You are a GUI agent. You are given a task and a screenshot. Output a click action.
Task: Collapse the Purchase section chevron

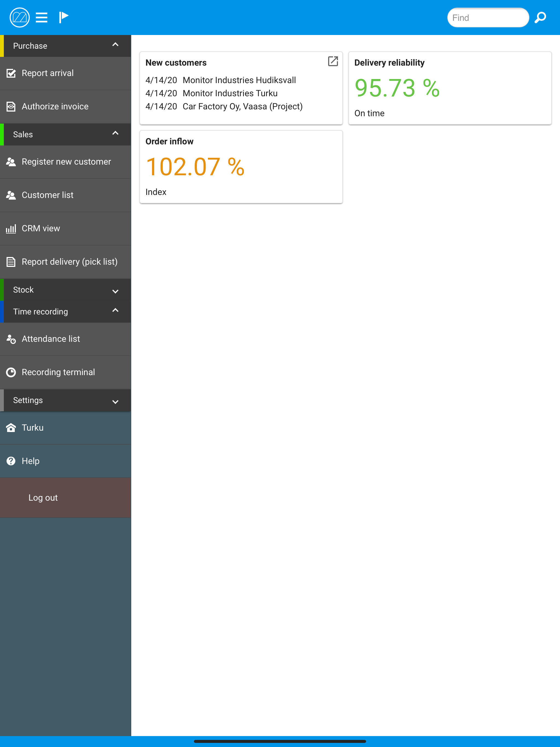coord(115,45)
